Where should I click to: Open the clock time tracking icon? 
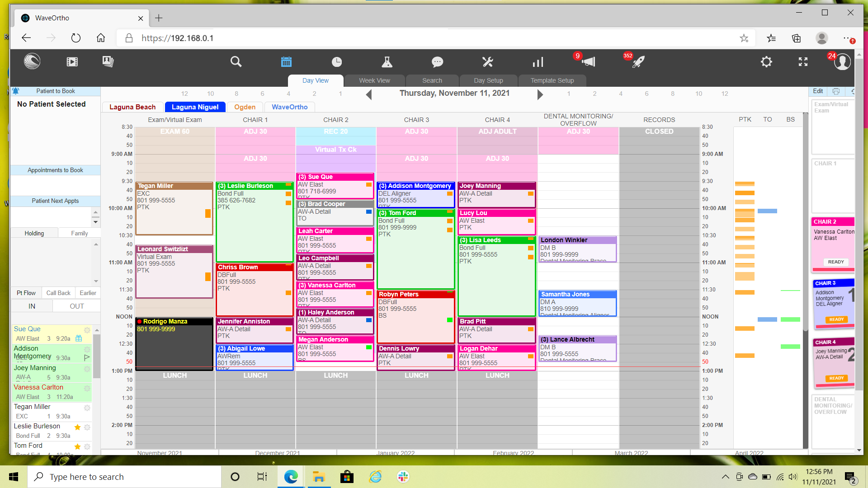(337, 62)
